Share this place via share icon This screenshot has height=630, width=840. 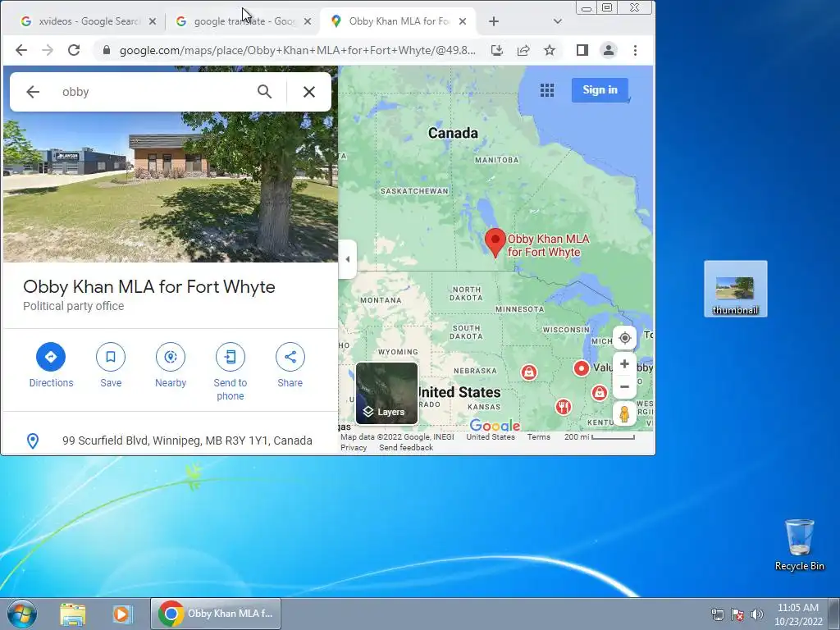(x=290, y=357)
